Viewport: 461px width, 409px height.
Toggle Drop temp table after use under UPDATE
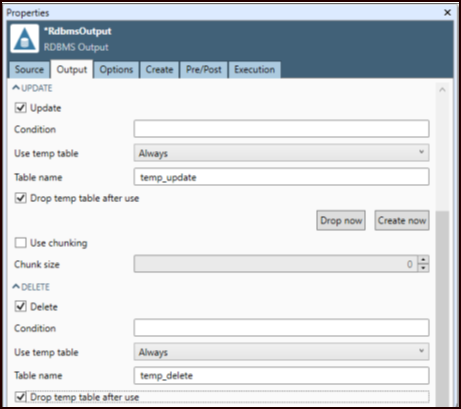tap(21, 198)
